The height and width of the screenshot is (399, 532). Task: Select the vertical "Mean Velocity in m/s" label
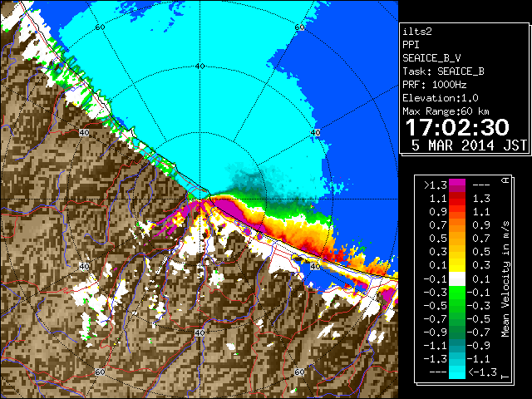point(505,279)
